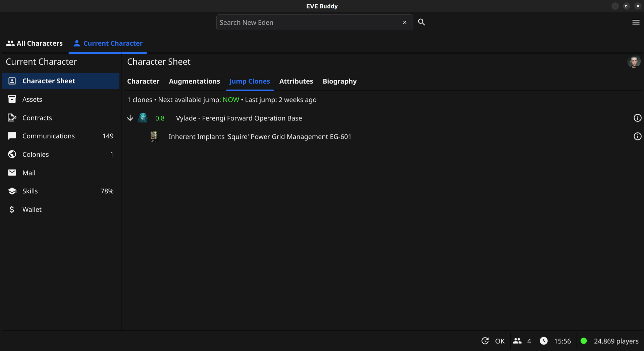Click the 78% Skills progress value

click(107, 191)
